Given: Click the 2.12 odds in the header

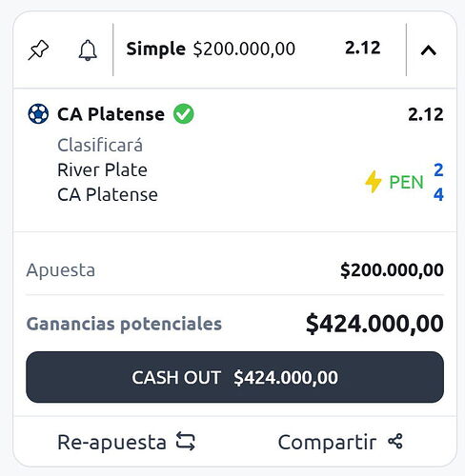Looking at the screenshot, I should 363,48.
